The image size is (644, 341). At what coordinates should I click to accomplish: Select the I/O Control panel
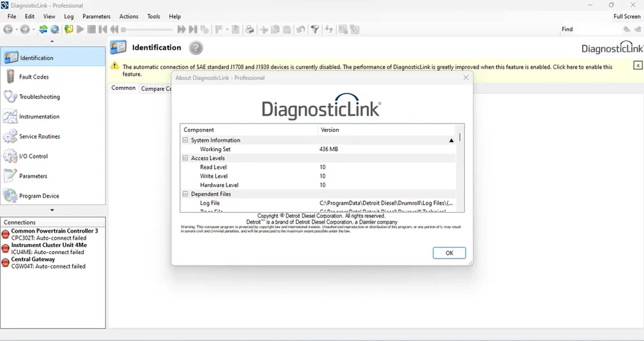click(33, 156)
